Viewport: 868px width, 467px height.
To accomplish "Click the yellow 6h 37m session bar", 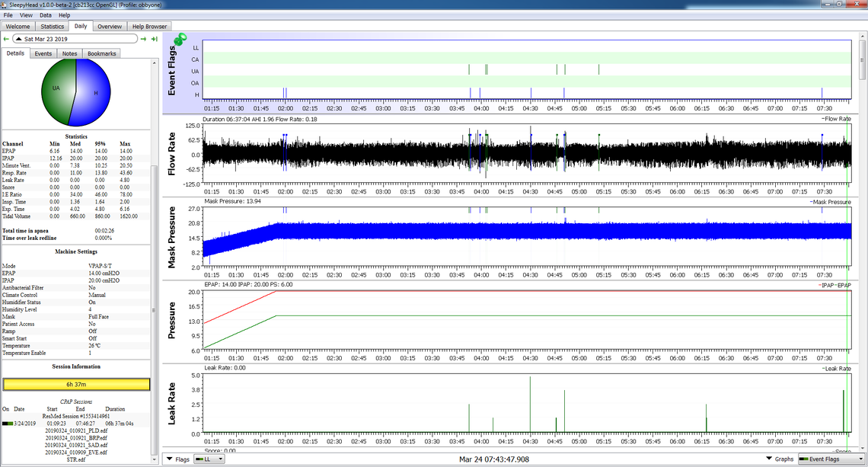I will point(76,385).
